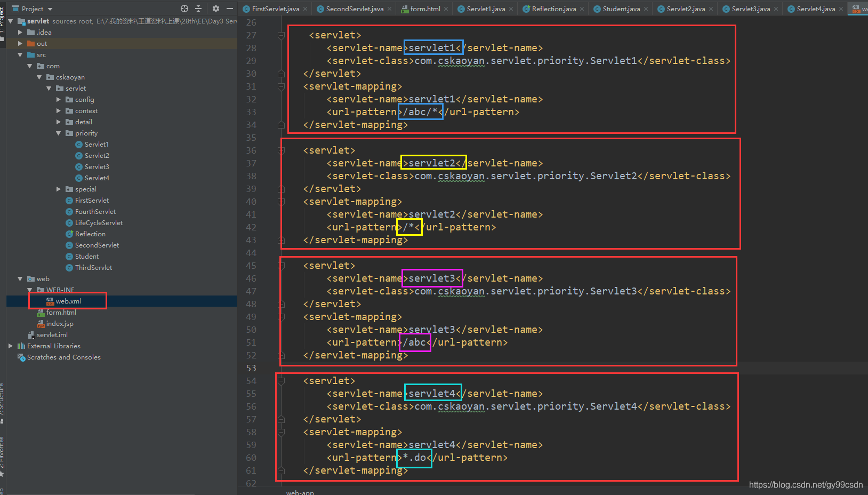Switch to Servlet3.java tab
Screen dimensions: 868x495
point(751,9)
